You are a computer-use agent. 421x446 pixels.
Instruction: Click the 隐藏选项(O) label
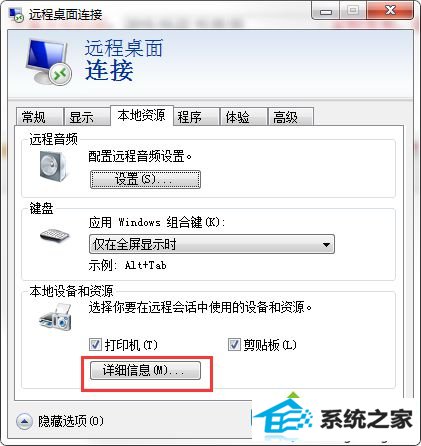70,422
